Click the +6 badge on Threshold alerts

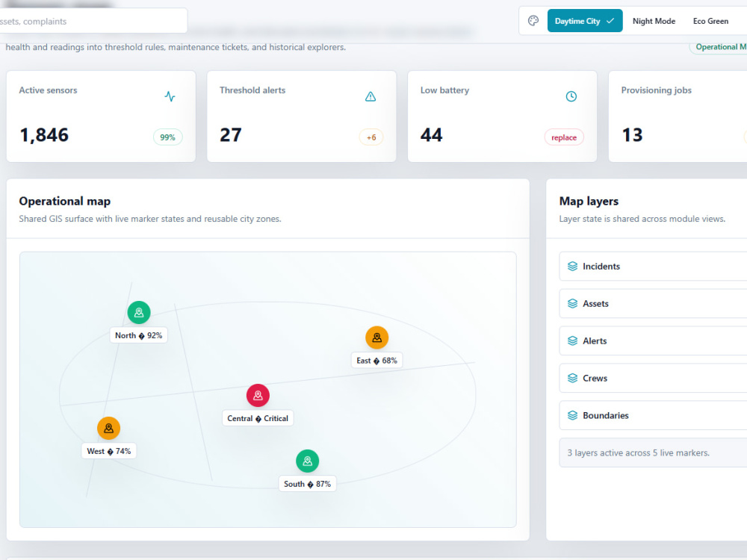click(x=371, y=137)
